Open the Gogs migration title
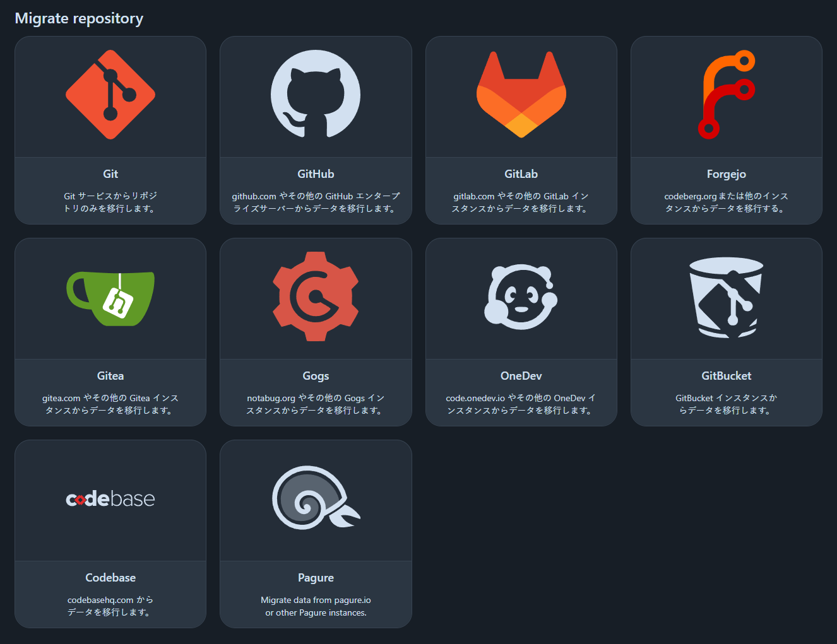837x644 pixels. (316, 376)
